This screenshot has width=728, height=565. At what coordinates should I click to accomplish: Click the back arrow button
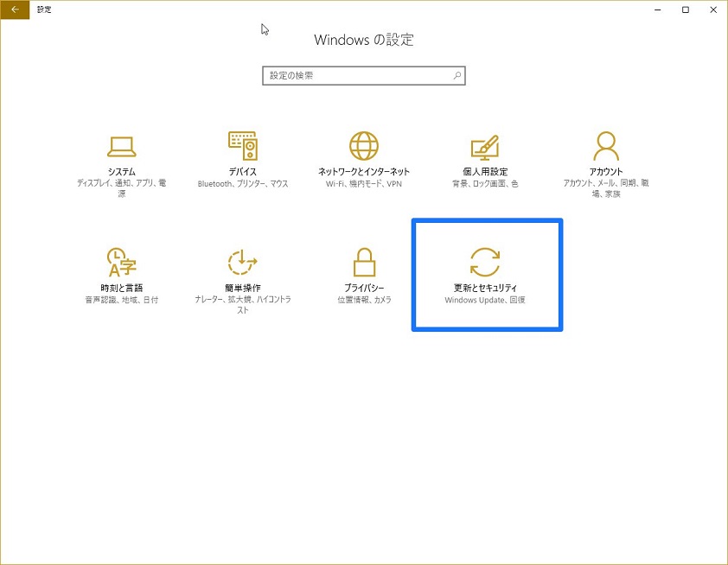tap(15, 10)
